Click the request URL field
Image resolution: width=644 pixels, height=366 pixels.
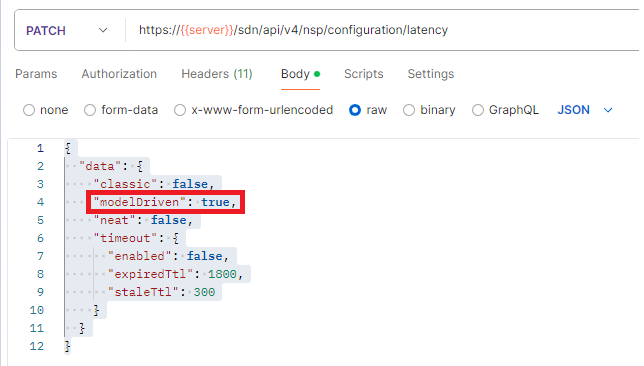382,30
